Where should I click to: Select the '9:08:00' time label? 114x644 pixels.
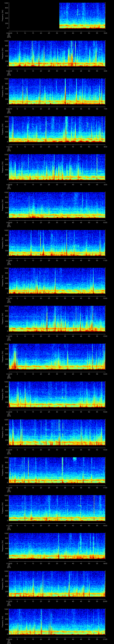9,184
